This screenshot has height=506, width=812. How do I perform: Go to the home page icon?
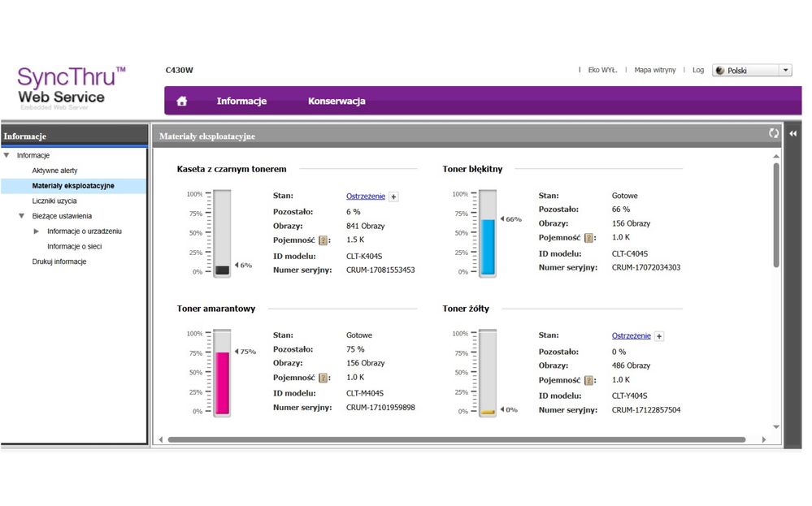pyautogui.click(x=181, y=101)
